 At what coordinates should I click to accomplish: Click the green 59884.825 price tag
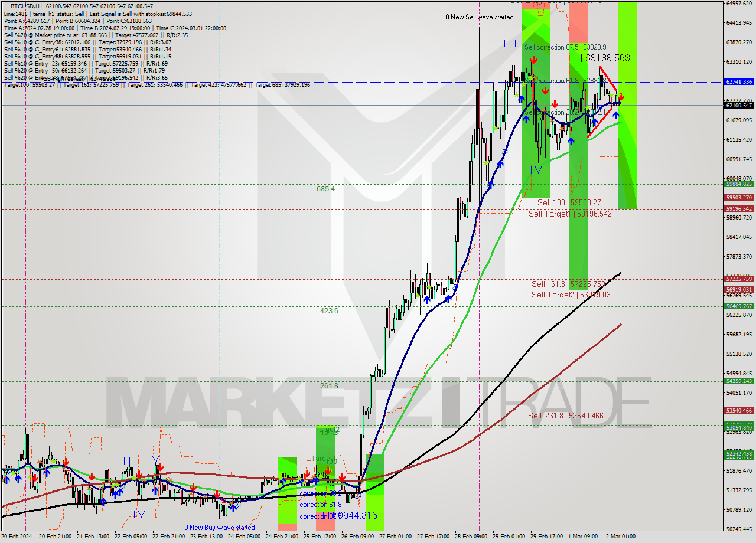pyautogui.click(x=739, y=184)
